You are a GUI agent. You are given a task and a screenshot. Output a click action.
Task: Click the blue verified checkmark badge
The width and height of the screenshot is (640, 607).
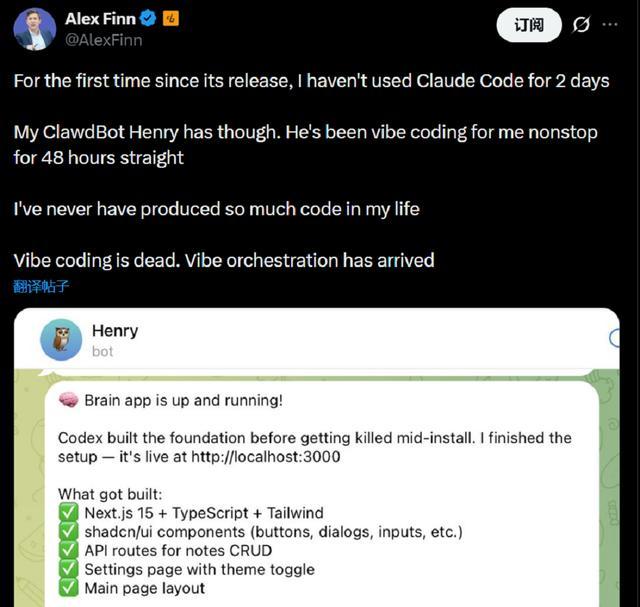click(149, 19)
